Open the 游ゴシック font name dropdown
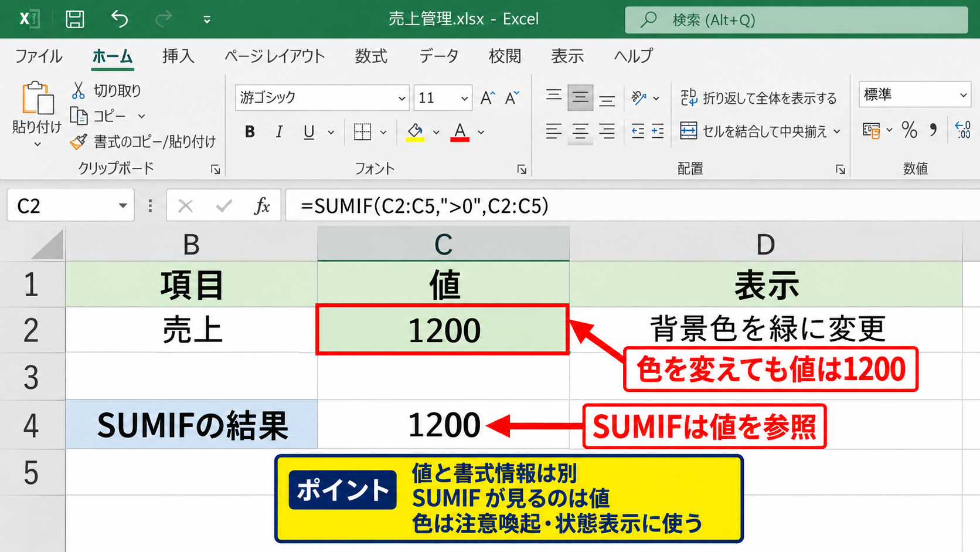 point(401,98)
